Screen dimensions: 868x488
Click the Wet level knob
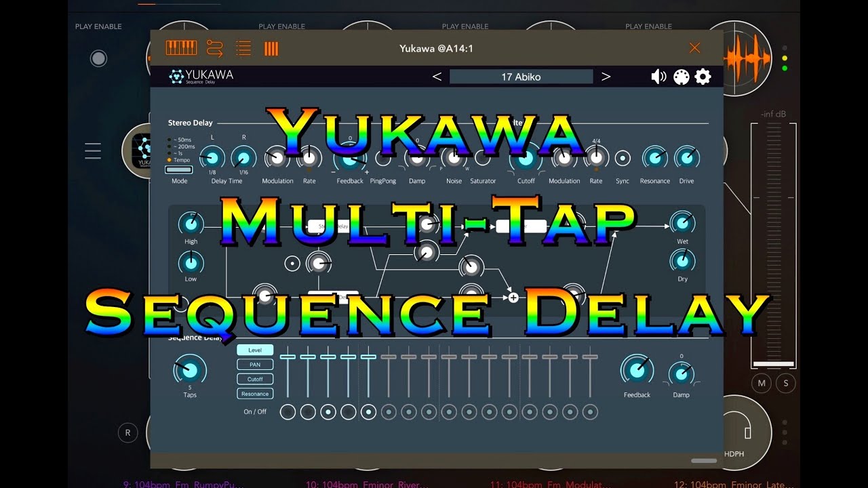tap(682, 223)
